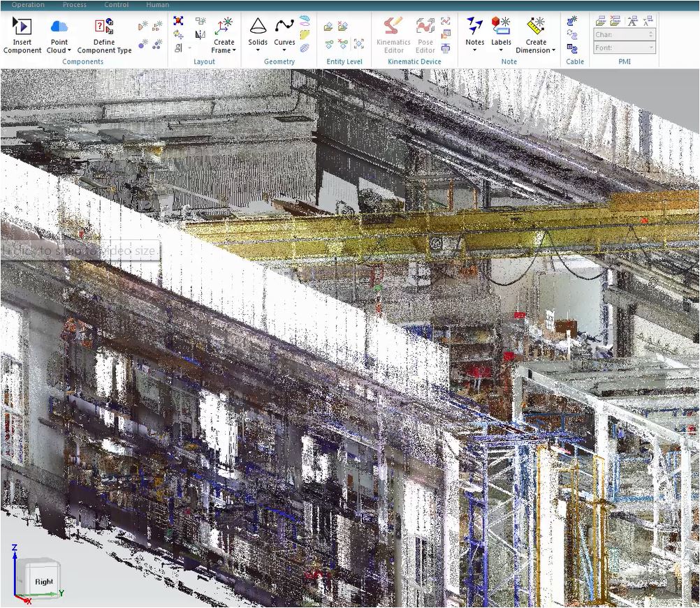Click the regenerate cable icon
Image resolution: width=700 pixels, height=608 pixels.
tap(572, 34)
